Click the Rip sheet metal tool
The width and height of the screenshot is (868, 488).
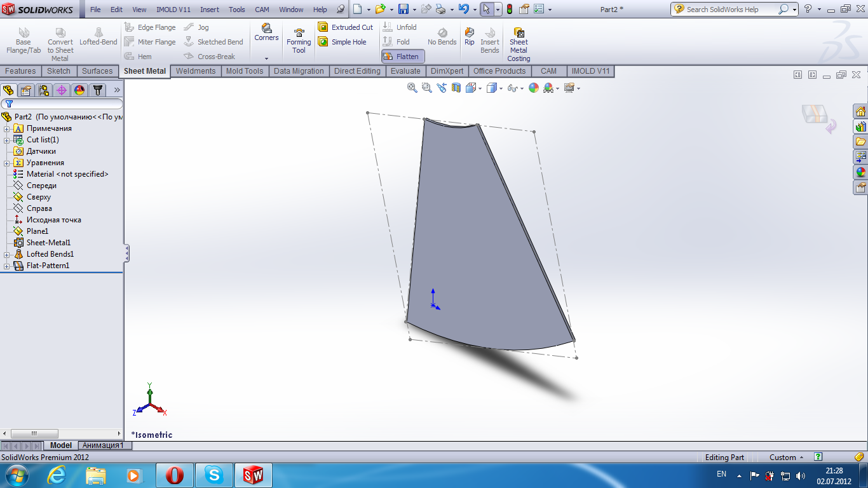point(469,37)
